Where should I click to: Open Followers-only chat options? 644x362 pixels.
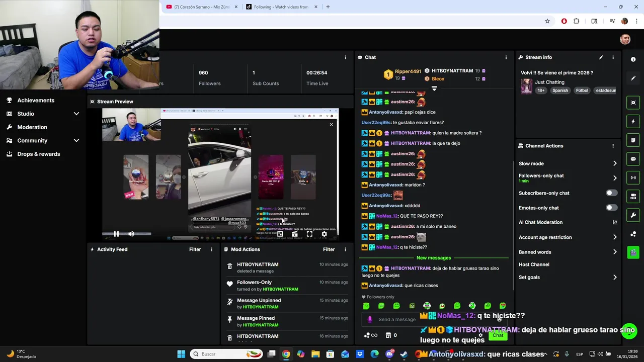pyautogui.click(x=568, y=178)
